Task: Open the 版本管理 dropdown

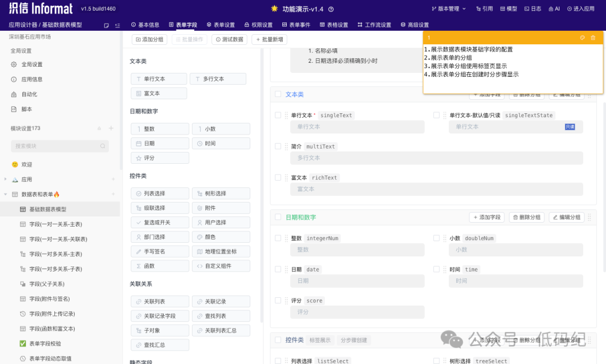Action: 448,9
